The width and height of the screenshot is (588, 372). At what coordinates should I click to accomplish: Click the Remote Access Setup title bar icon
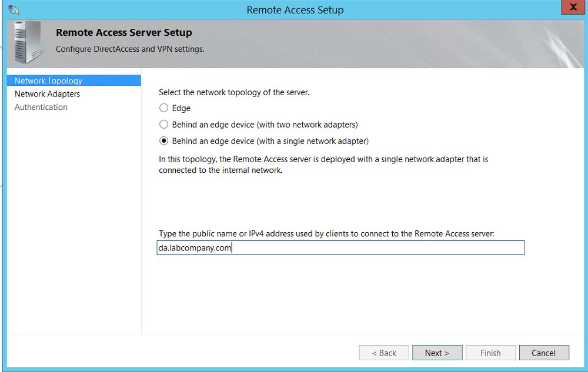coord(13,10)
